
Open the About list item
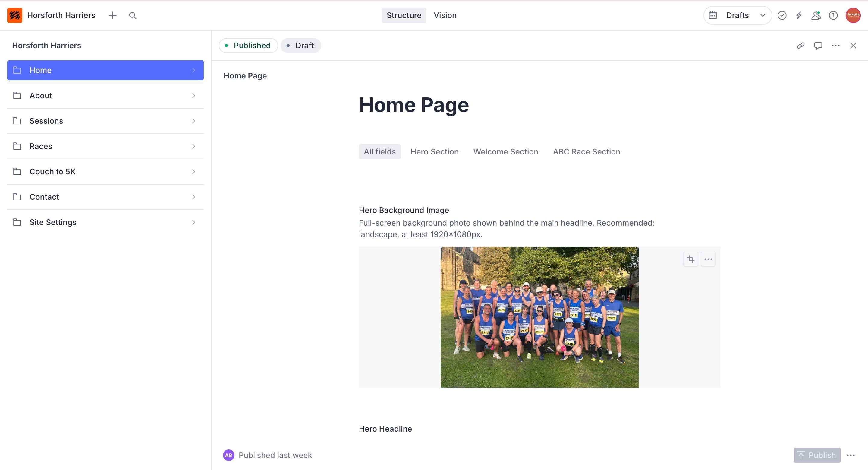pyautogui.click(x=105, y=95)
